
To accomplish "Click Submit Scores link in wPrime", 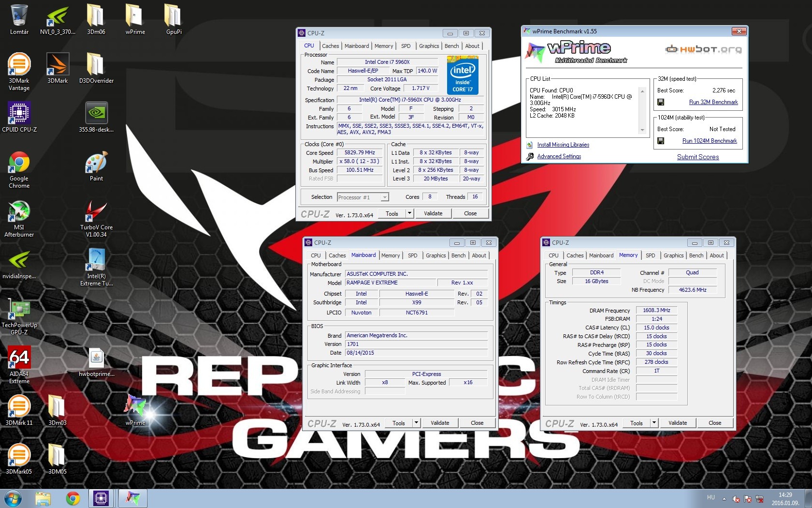I will coord(698,157).
